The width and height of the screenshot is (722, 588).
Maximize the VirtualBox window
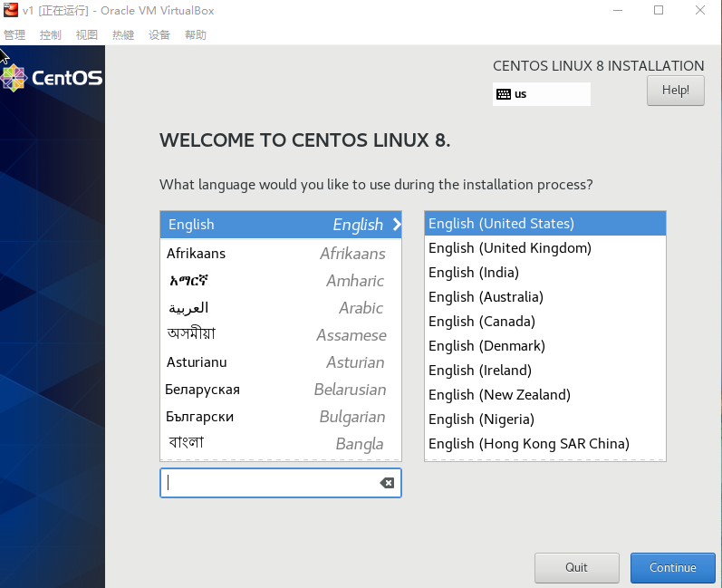tap(659, 10)
